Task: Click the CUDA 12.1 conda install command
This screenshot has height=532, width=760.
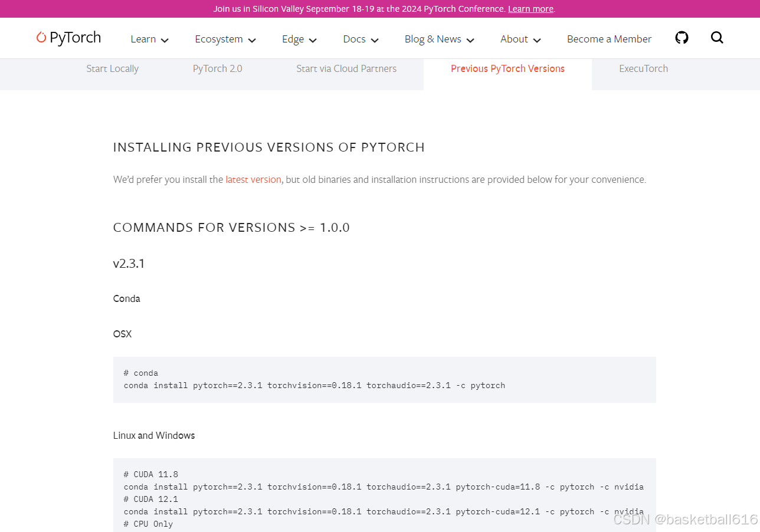Action: (384, 511)
